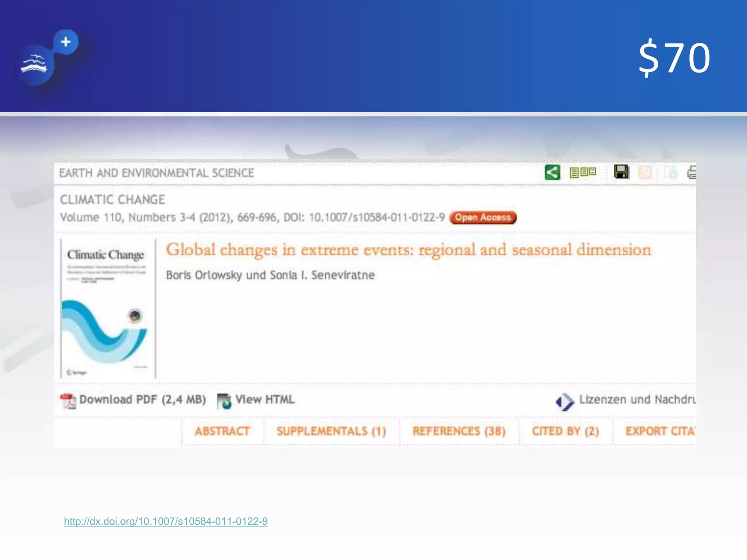Image resolution: width=747 pixels, height=560 pixels.
Task: Click Download PDF (2,4 MB) link
Action: tap(143, 400)
